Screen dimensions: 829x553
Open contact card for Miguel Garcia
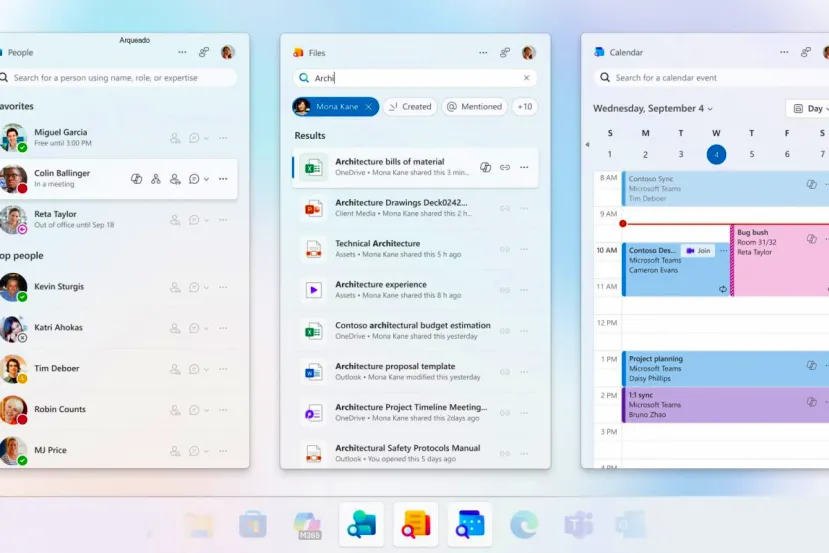[175, 138]
